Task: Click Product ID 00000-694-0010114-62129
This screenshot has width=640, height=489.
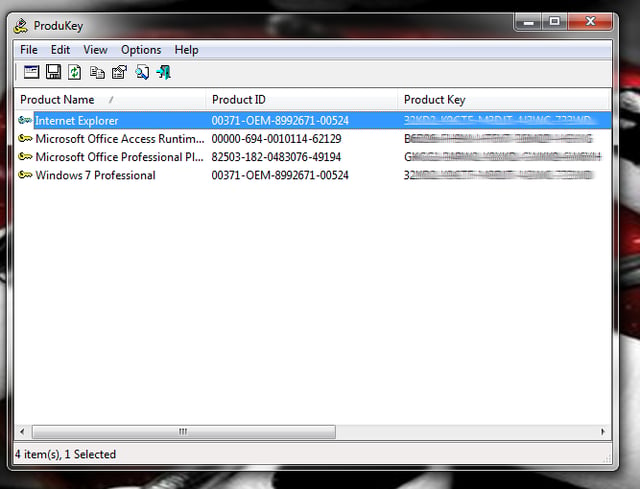Action: click(276, 139)
